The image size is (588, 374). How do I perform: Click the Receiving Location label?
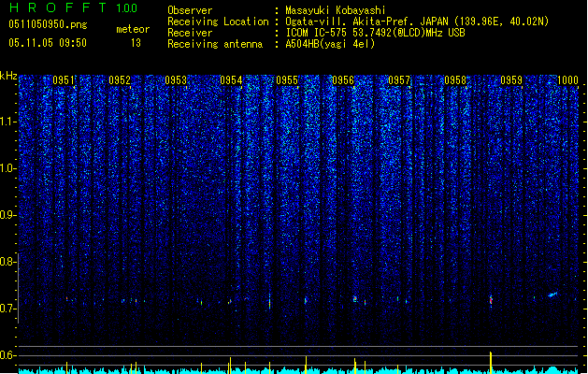(218, 22)
